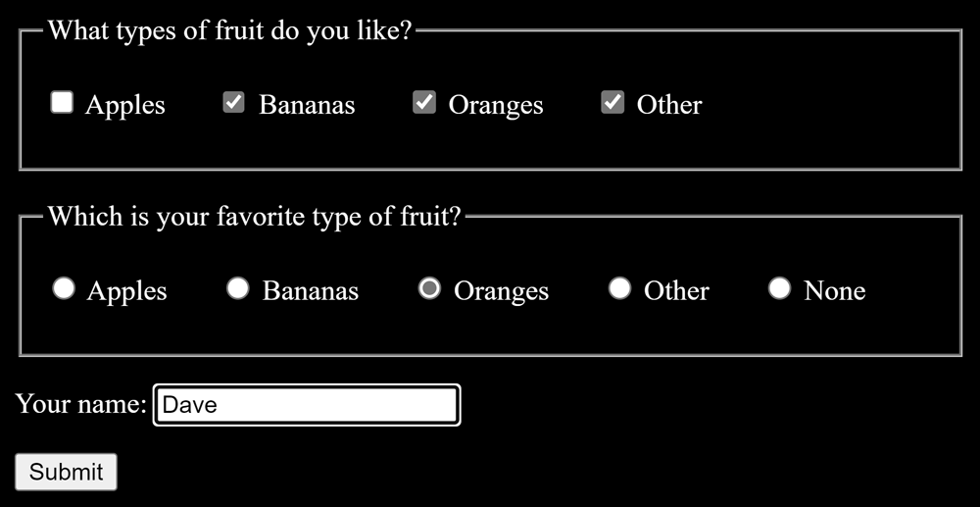Click the "Oranges" text beside the radio

[501, 291]
